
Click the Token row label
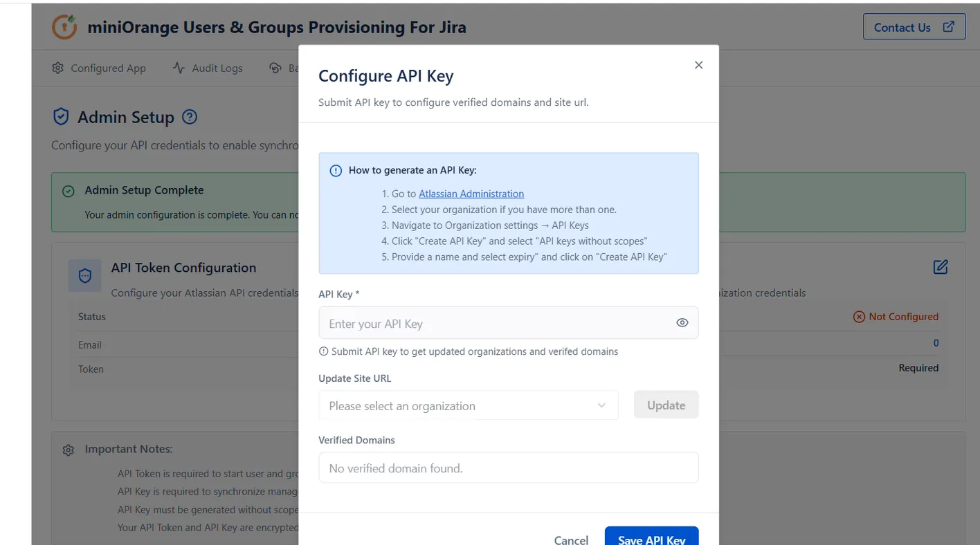[91, 369]
